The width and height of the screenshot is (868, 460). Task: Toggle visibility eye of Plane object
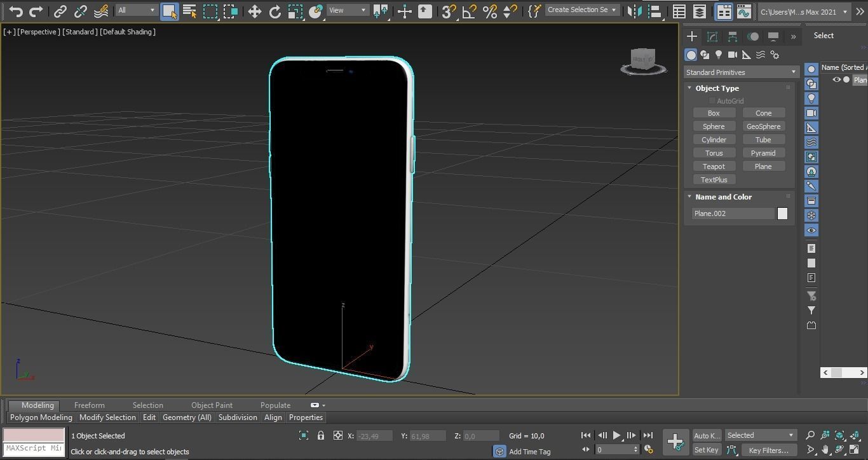point(836,79)
